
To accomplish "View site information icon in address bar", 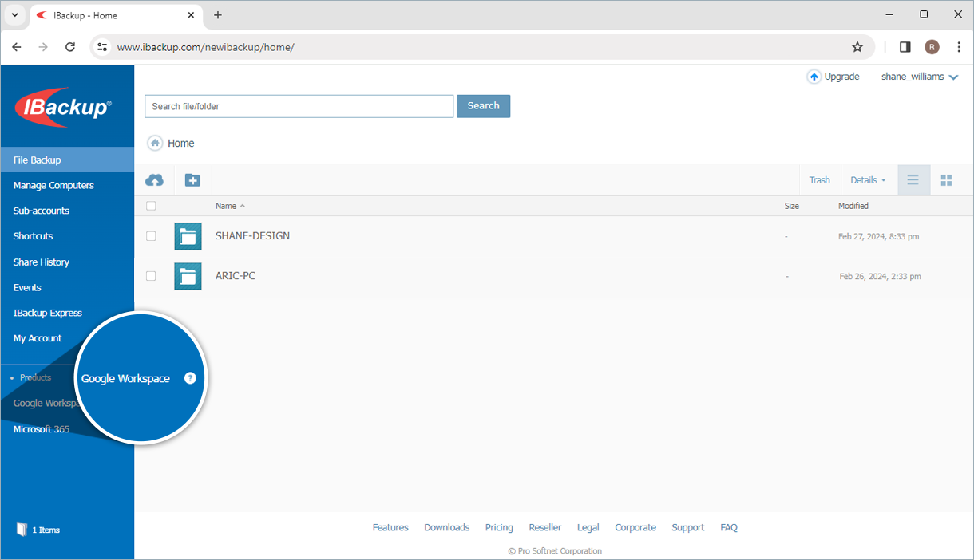I will pyautogui.click(x=102, y=47).
